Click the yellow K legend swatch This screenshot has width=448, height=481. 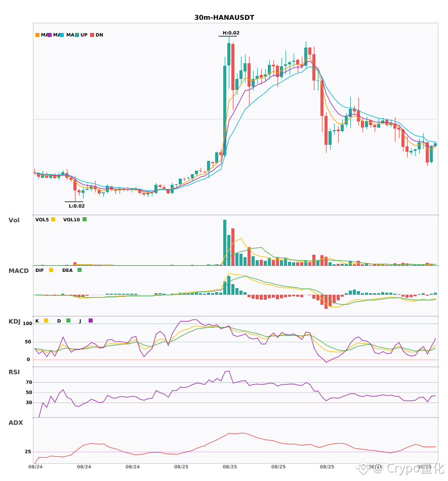pyautogui.click(x=46, y=320)
